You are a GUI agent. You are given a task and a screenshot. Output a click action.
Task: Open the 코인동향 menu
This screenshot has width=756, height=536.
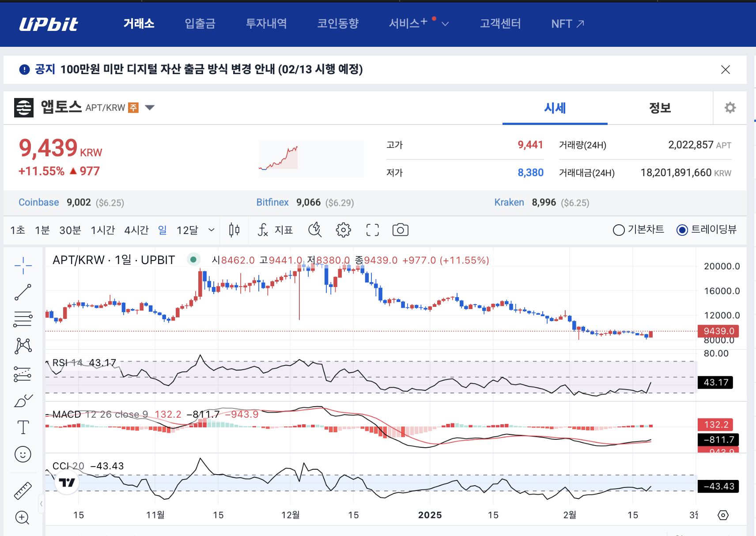tap(338, 23)
